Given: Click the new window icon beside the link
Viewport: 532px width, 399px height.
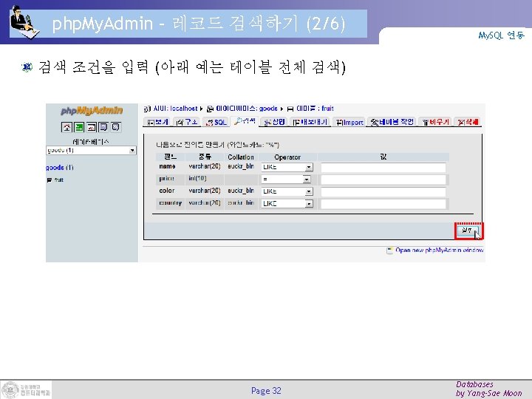Looking at the screenshot, I should click(x=390, y=250).
